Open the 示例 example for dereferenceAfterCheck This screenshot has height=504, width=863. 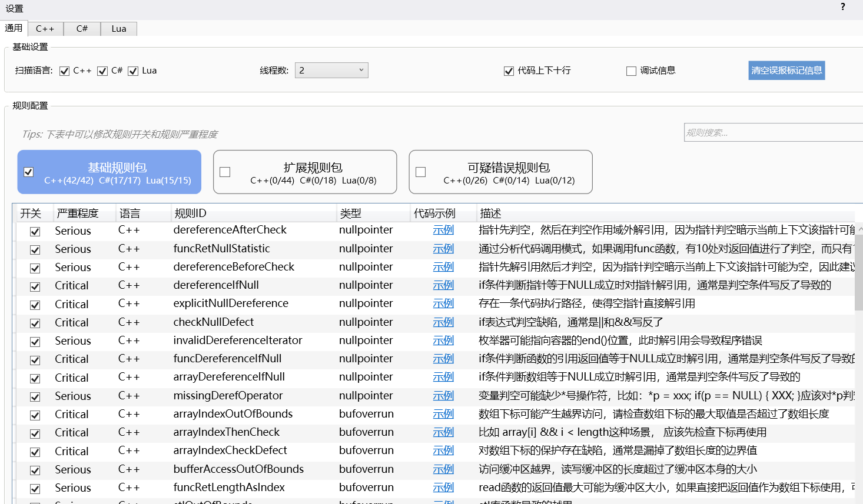(x=443, y=230)
